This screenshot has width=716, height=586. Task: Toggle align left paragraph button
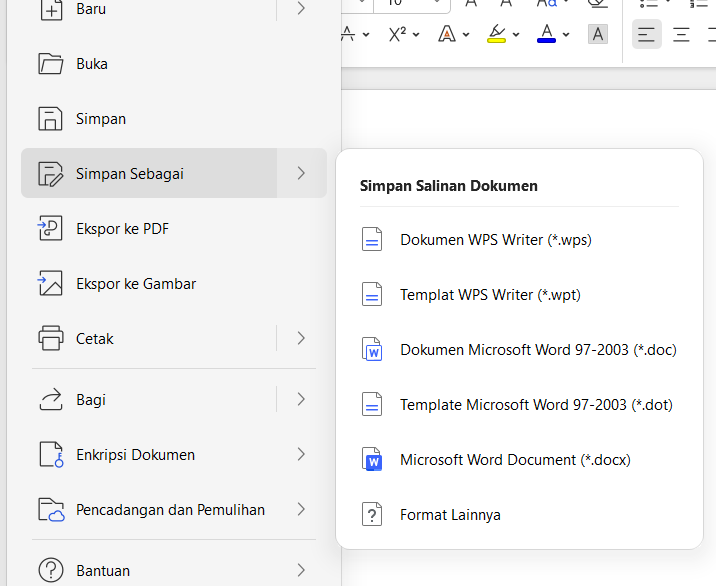pos(647,34)
